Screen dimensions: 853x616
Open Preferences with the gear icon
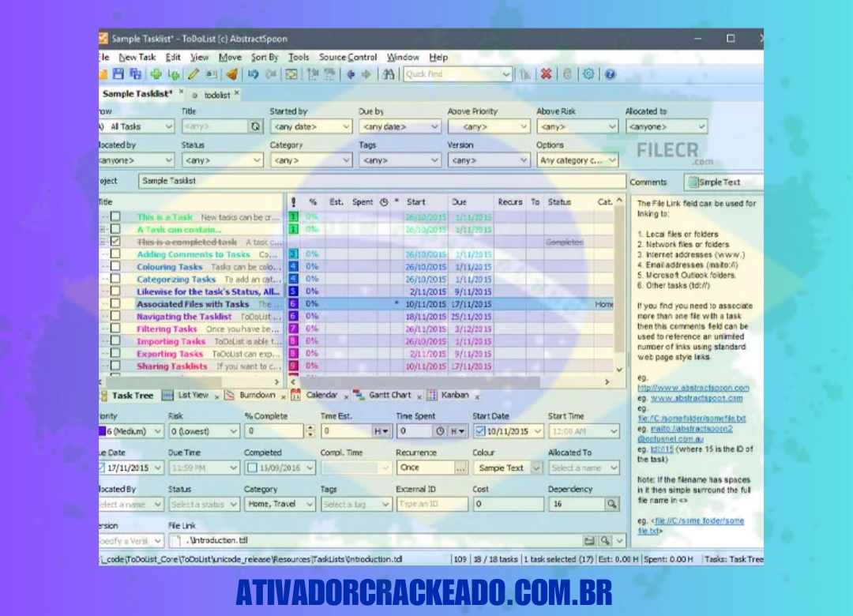(x=588, y=74)
